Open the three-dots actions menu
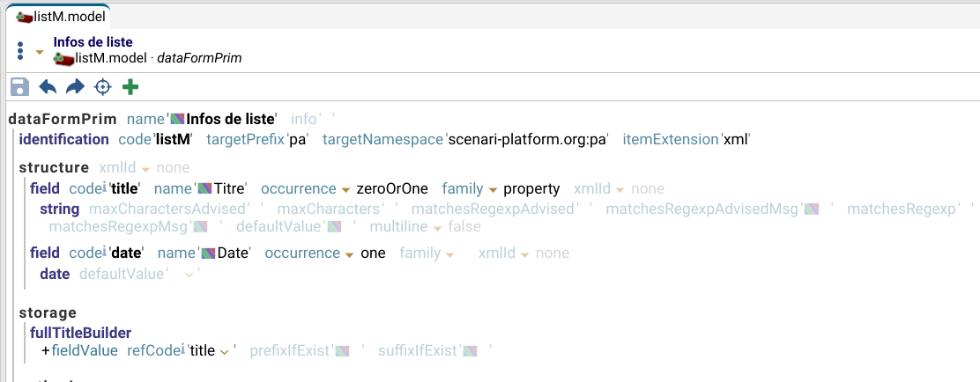 click(x=20, y=50)
